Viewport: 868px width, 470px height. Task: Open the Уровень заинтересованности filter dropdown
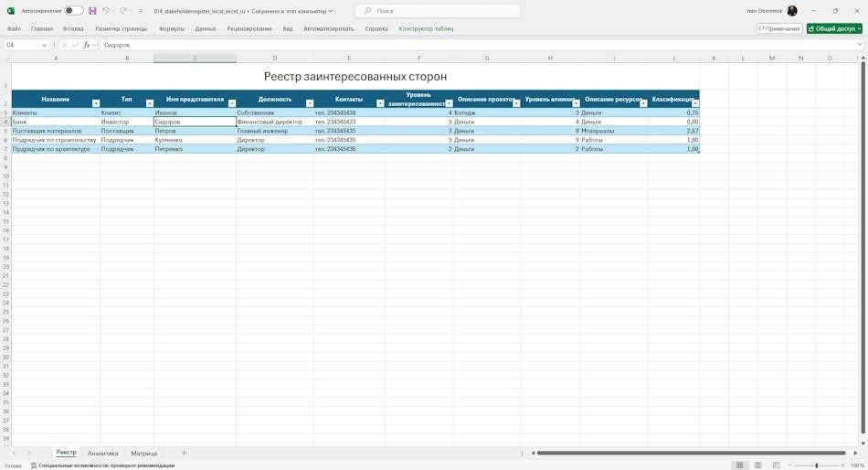(x=449, y=103)
